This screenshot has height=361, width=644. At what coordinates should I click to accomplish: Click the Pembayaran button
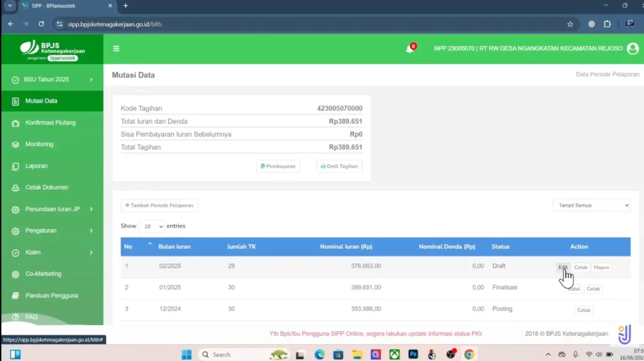[x=278, y=166]
